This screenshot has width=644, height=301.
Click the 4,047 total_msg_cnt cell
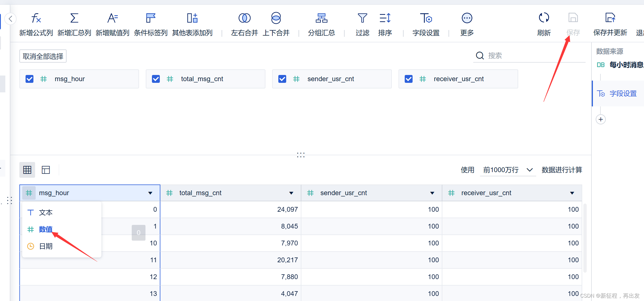231,293
